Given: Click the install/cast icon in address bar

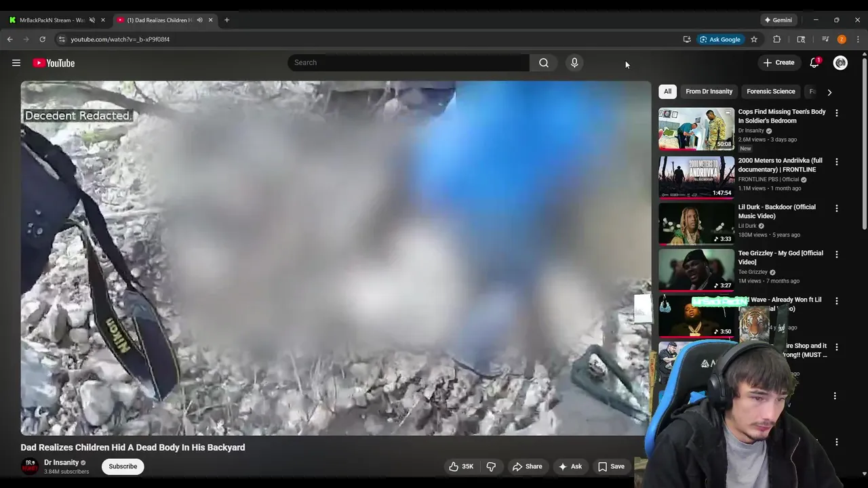Looking at the screenshot, I should tap(687, 39).
